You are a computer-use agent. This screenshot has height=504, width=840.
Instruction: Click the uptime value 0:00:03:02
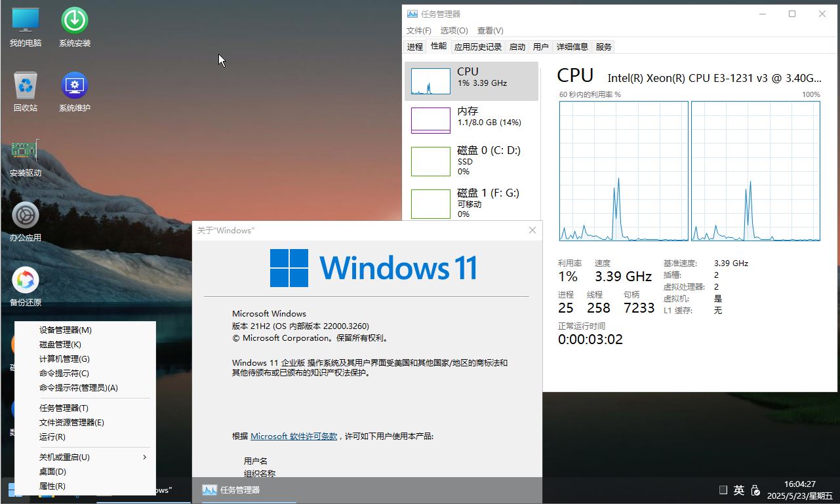click(x=590, y=339)
